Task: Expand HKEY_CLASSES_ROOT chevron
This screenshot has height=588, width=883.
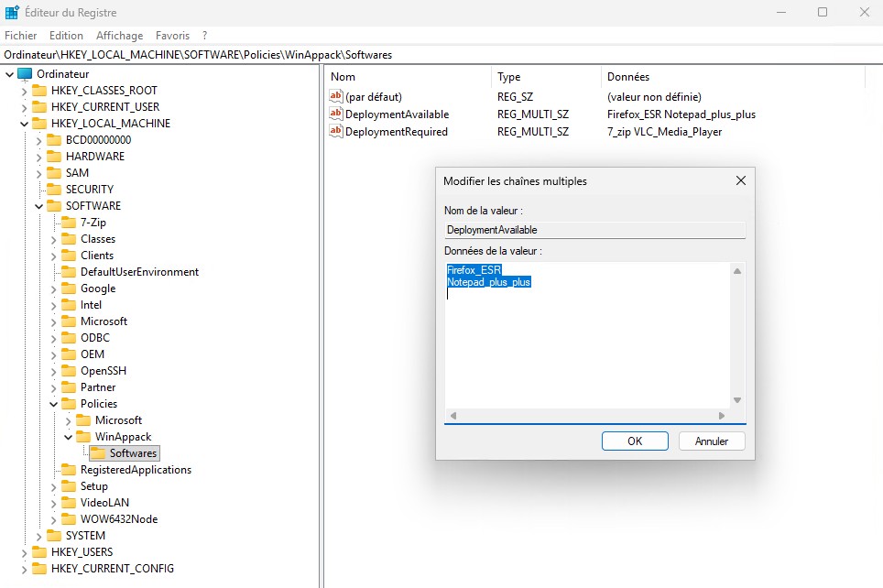Action: pos(24,91)
